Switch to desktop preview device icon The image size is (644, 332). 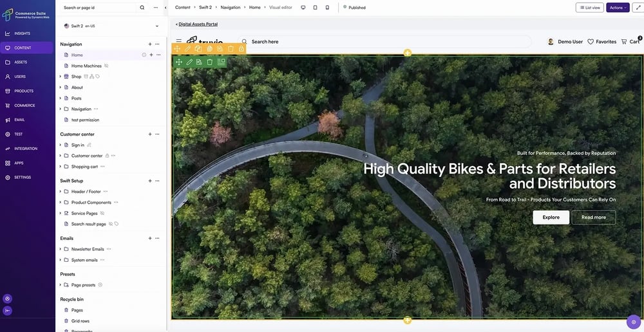pos(303,7)
